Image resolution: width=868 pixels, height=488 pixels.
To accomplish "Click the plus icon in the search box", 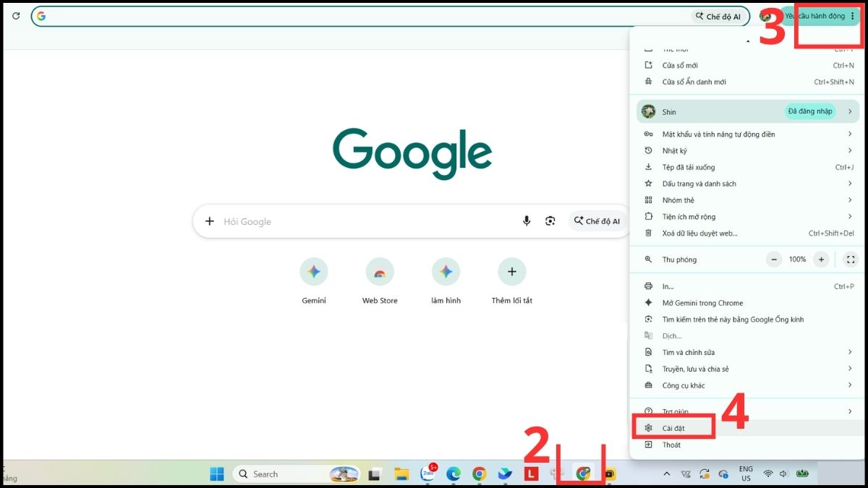I will (x=210, y=221).
